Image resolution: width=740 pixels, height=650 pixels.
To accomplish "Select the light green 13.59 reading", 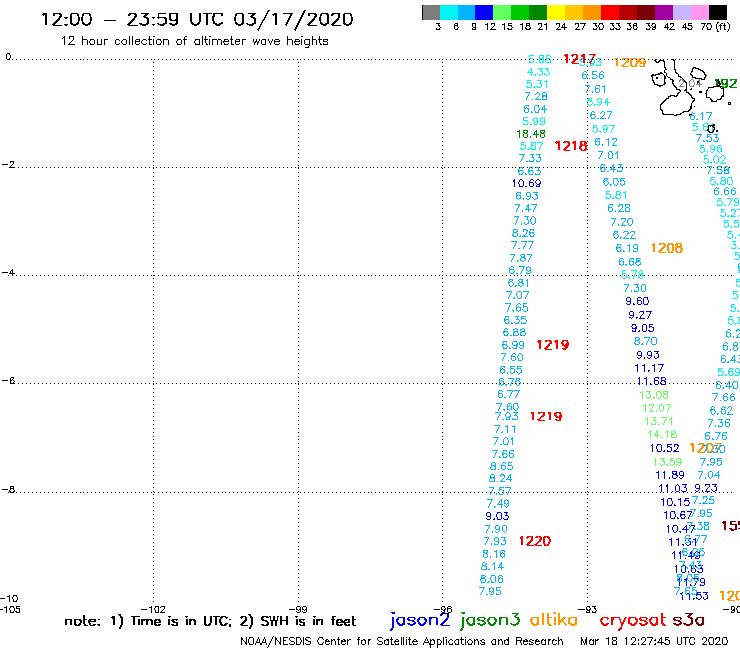I will click(x=667, y=462).
